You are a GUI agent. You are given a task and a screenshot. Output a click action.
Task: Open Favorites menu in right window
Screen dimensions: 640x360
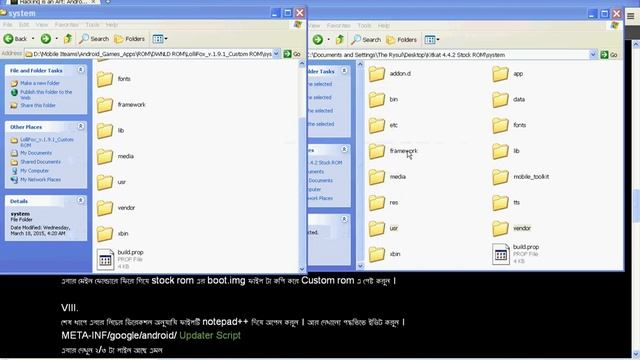339,25
